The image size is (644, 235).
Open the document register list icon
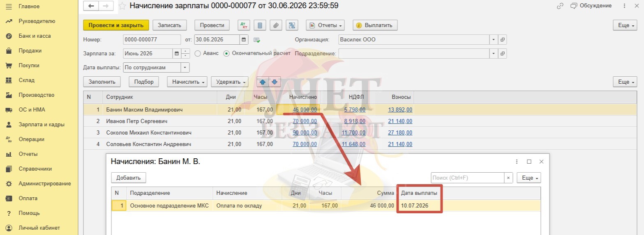point(260,25)
